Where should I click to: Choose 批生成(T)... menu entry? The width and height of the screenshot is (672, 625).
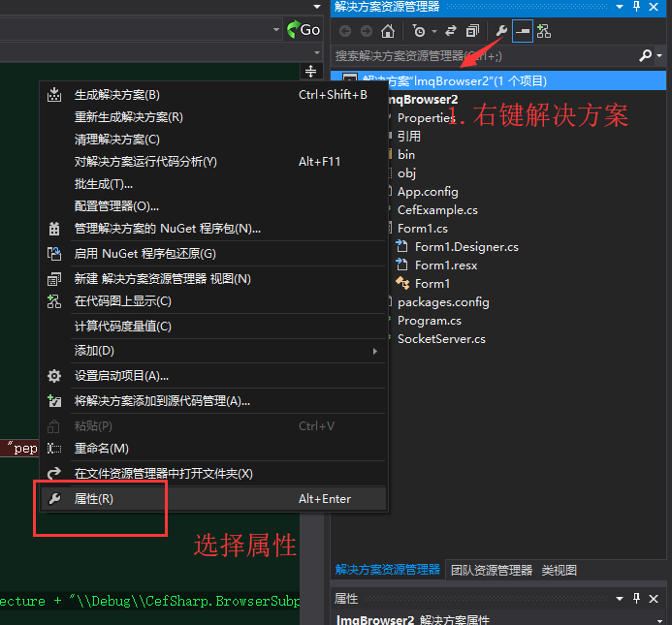(x=213, y=184)
